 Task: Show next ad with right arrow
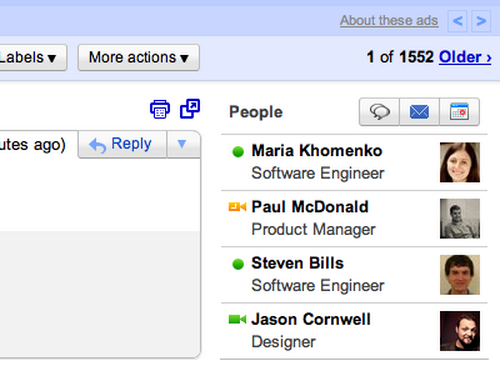481,21
